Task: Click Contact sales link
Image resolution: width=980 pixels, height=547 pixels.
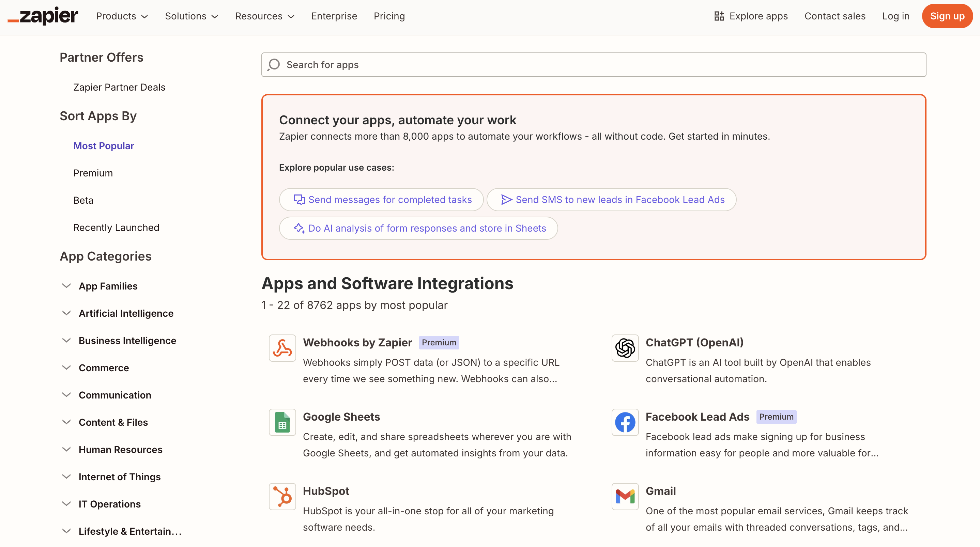Action: coord(835,16)
